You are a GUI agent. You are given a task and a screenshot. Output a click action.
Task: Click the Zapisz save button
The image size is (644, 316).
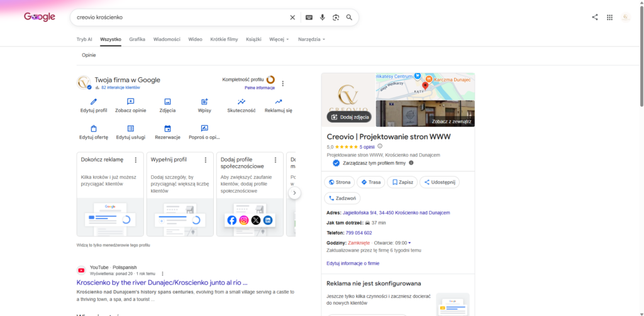tap(402, 182)
